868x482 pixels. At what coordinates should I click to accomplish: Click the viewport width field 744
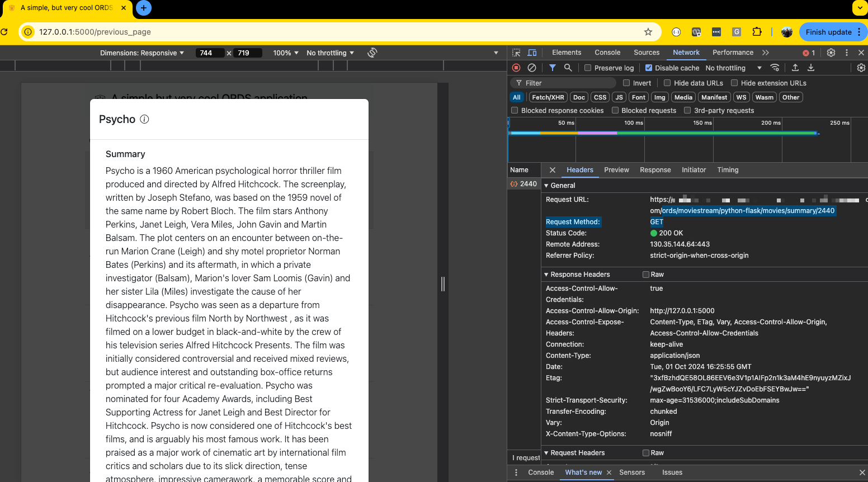click(x=209, y=53)
